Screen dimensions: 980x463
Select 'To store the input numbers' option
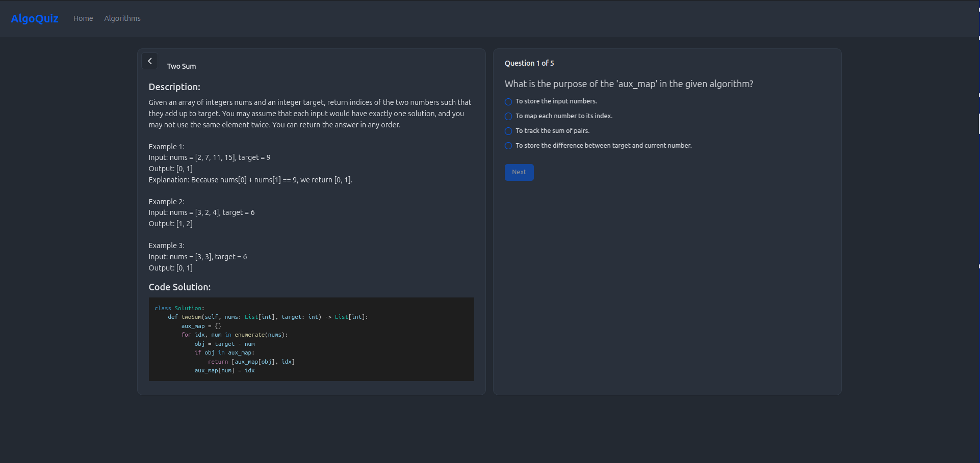click(508, 102)
